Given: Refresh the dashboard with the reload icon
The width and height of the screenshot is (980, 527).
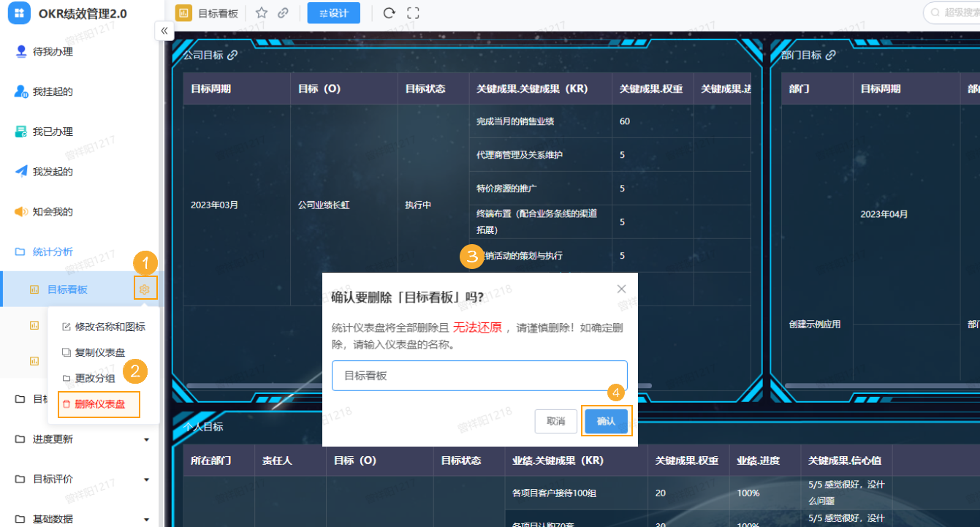Looking at the screenshot, I should 388,12.
